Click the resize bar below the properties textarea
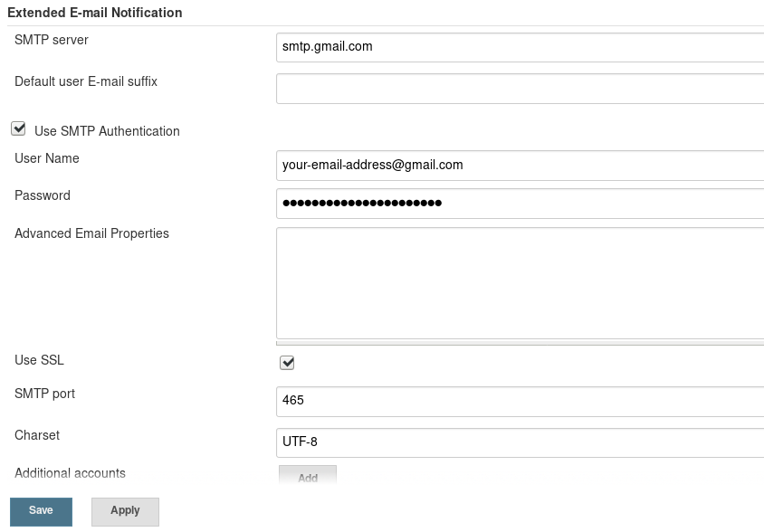 point(520,343)
